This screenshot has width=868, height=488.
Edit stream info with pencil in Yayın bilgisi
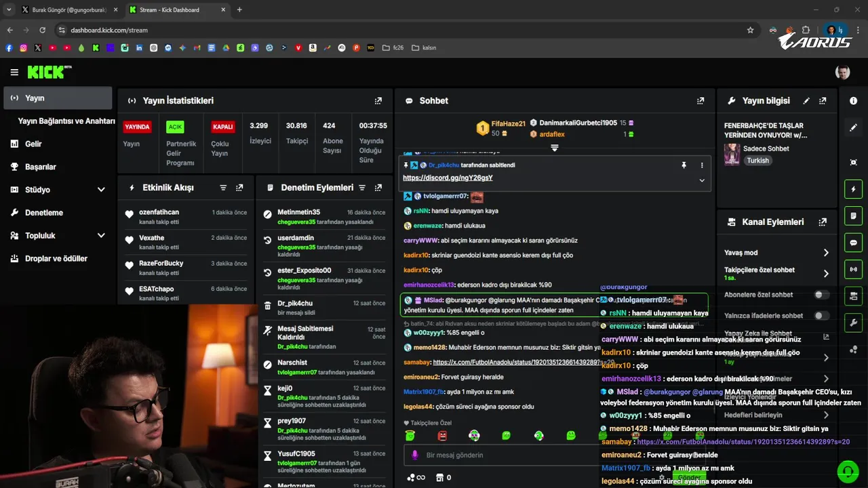click(806, 101)
